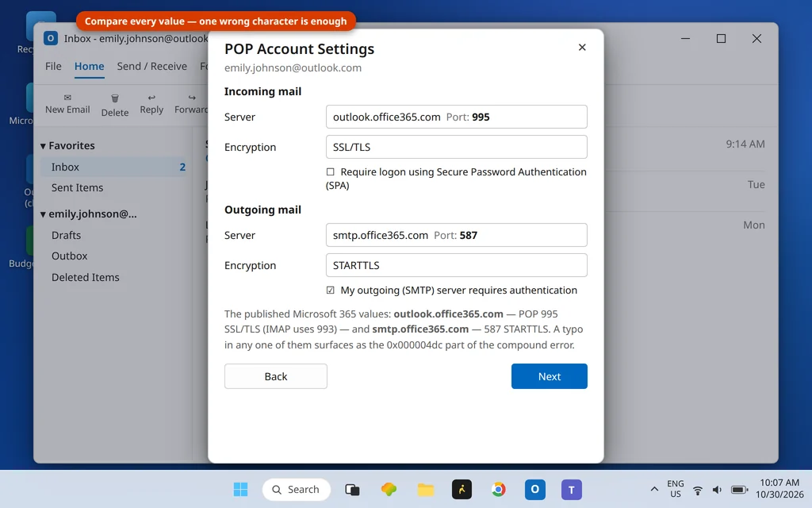Click the Inbox unread count 2

click(x=182, y=167)
